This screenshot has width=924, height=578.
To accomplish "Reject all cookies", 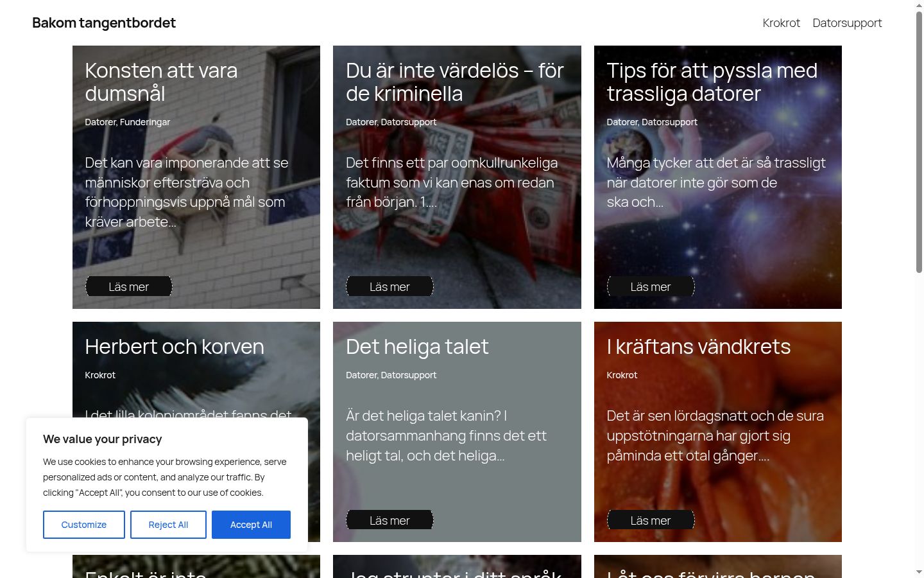I will 168,525.
